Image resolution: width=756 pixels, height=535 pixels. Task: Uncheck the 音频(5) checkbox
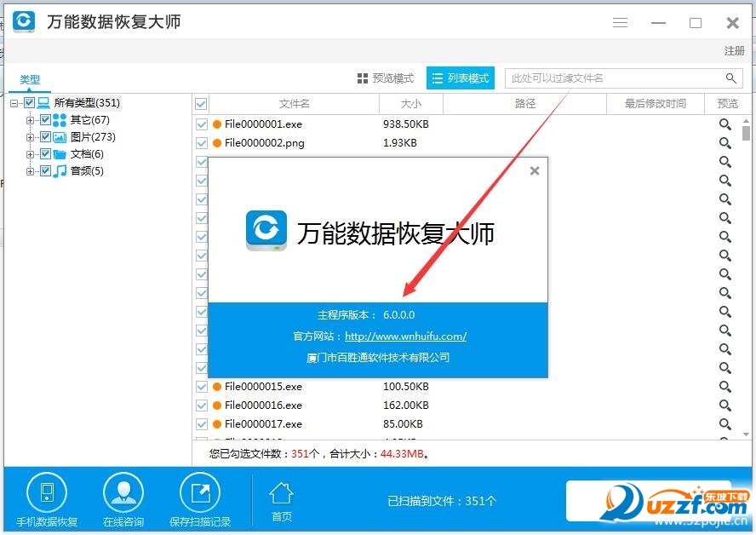coord(45,170)
